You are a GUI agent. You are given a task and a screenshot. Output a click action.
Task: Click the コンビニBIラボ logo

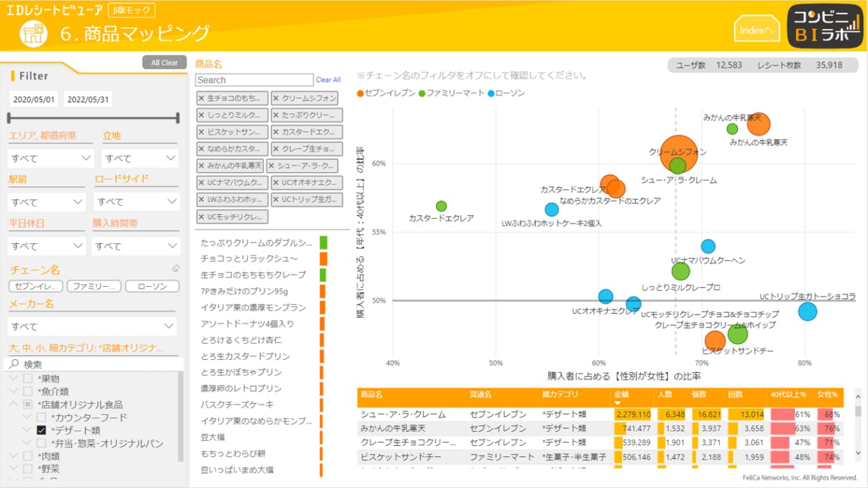click(825, 26)
